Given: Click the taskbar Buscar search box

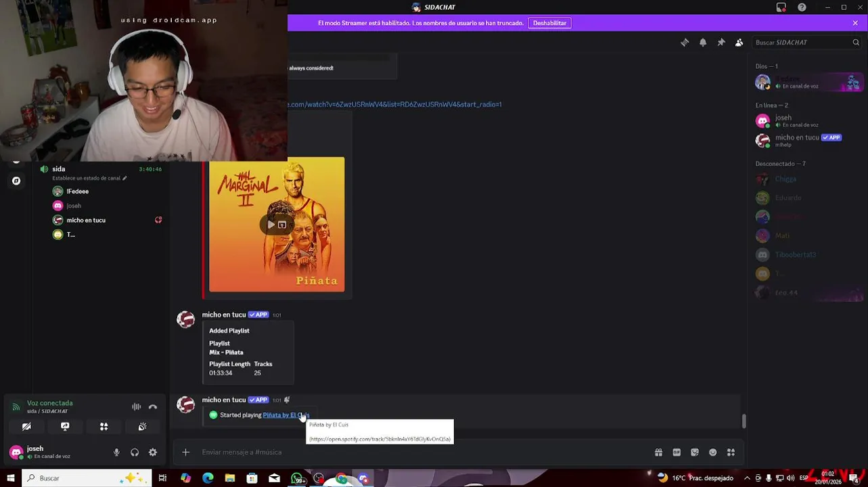Looking at the screenshot, I should pyautogui.click(x=87, y=478).
